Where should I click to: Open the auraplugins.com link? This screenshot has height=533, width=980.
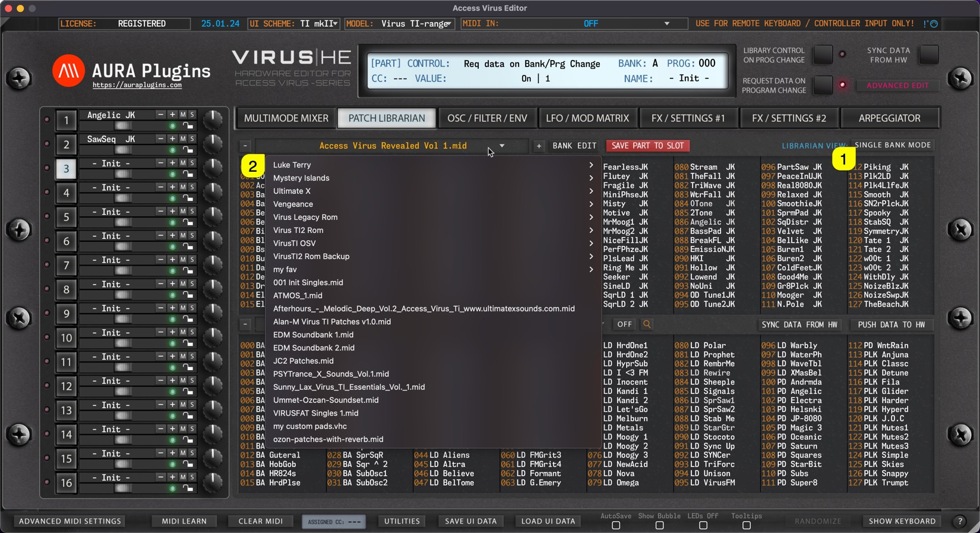tap(137, 86)
